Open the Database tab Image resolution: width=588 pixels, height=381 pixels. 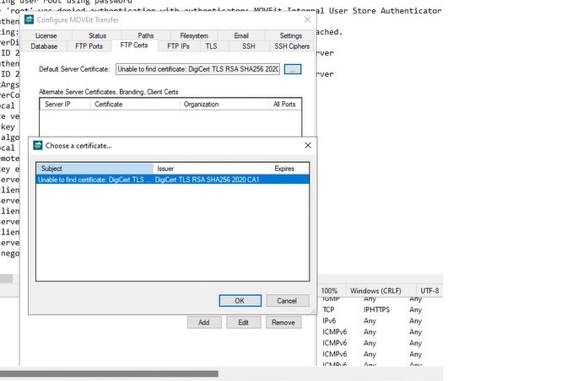(44, 46)
